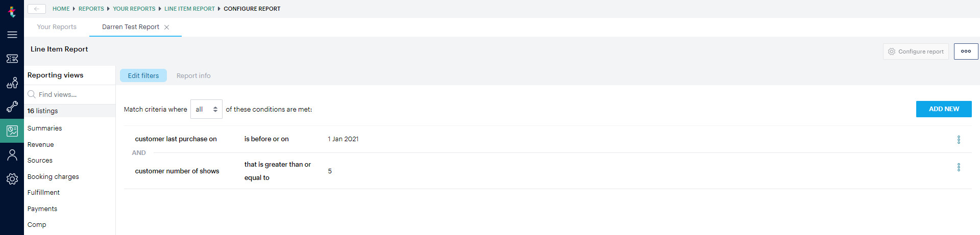Open the three-dot more options button
Image resolution: width=980 pixels, height=235 pixels.
coord(966,51)
